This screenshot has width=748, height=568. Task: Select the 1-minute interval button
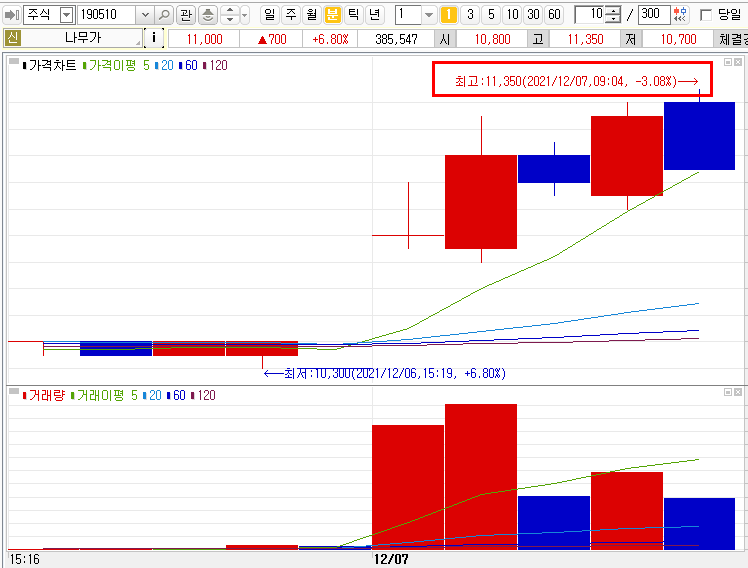pos(448,15)
